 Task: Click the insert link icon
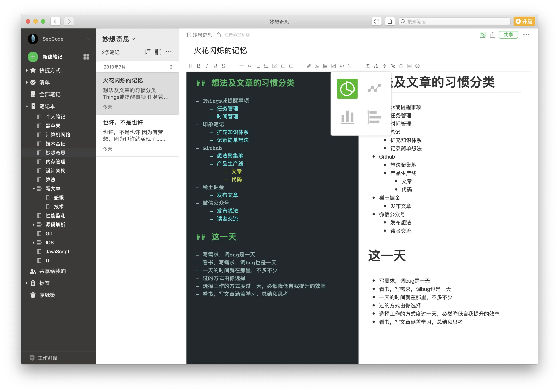(309, 66)
